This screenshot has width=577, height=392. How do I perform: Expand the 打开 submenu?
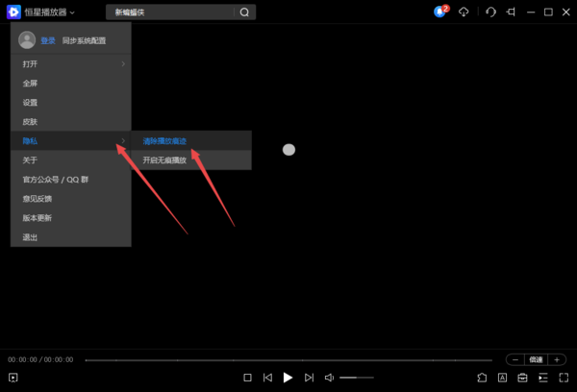click(x=71, y=64)
